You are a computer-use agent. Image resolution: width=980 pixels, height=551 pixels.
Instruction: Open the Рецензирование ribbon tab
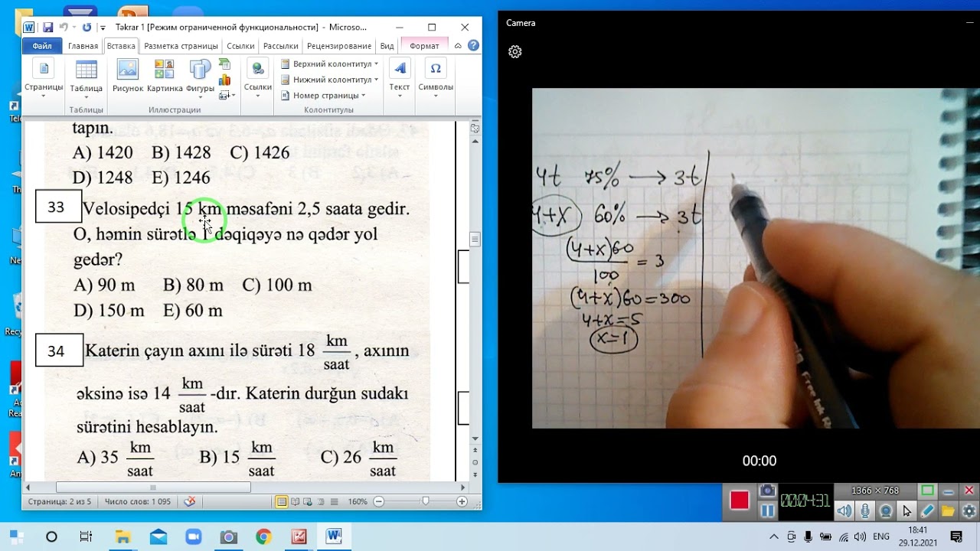click(339, 46)
